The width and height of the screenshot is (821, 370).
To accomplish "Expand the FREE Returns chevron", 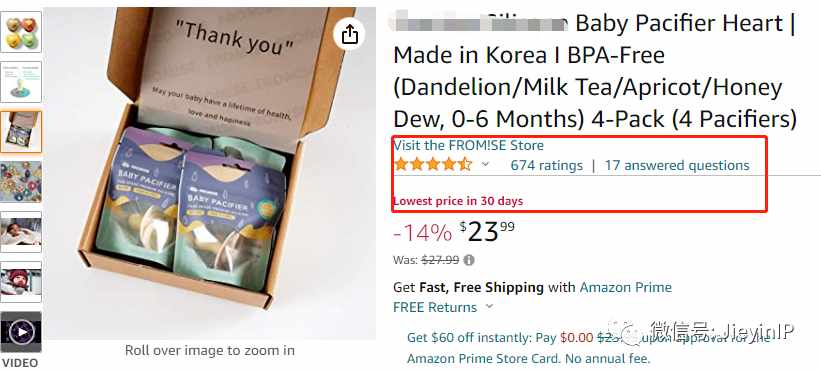I will click(x=490, y=307).
